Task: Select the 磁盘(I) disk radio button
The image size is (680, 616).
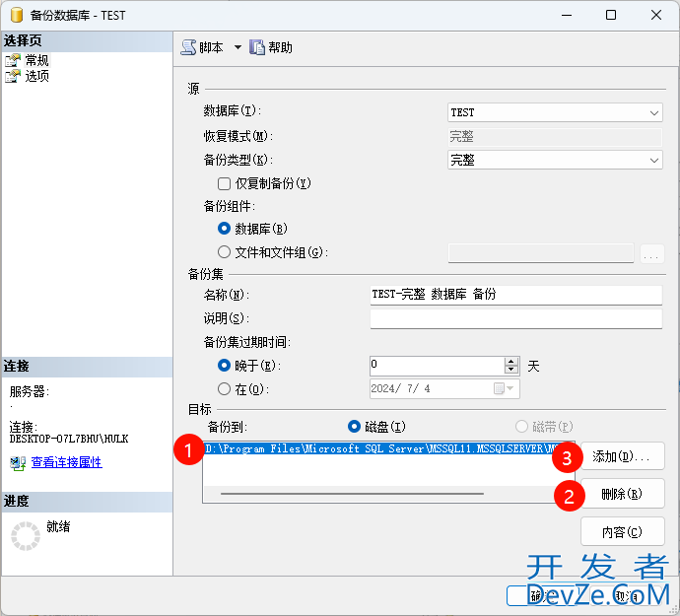Action: coord(354,427)
